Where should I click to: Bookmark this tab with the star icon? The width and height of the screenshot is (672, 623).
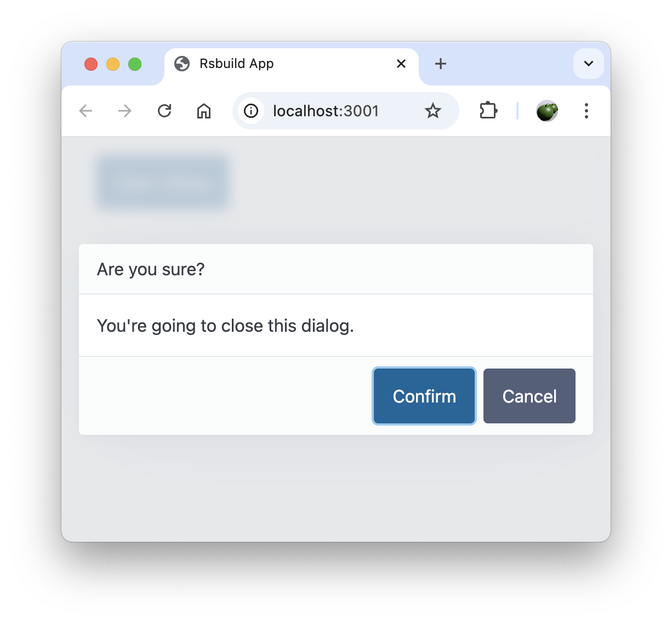tap(433, 111)
